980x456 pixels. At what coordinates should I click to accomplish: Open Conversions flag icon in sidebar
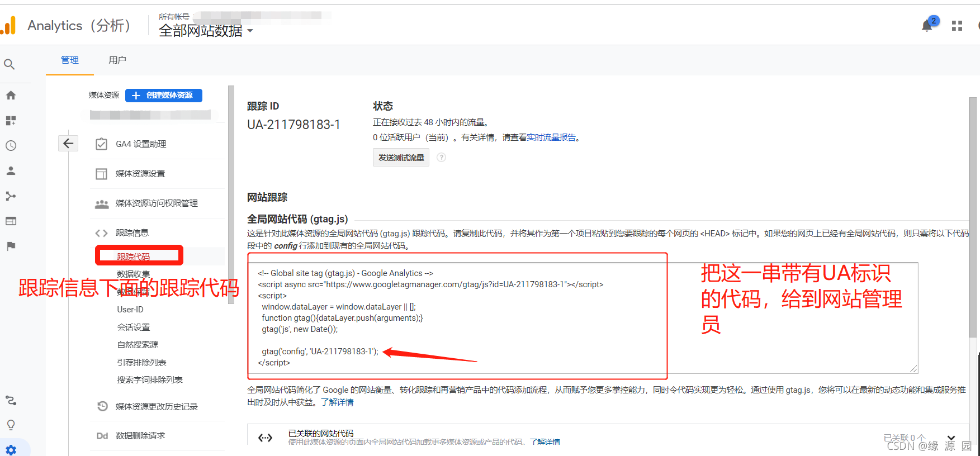click(11, 246)
